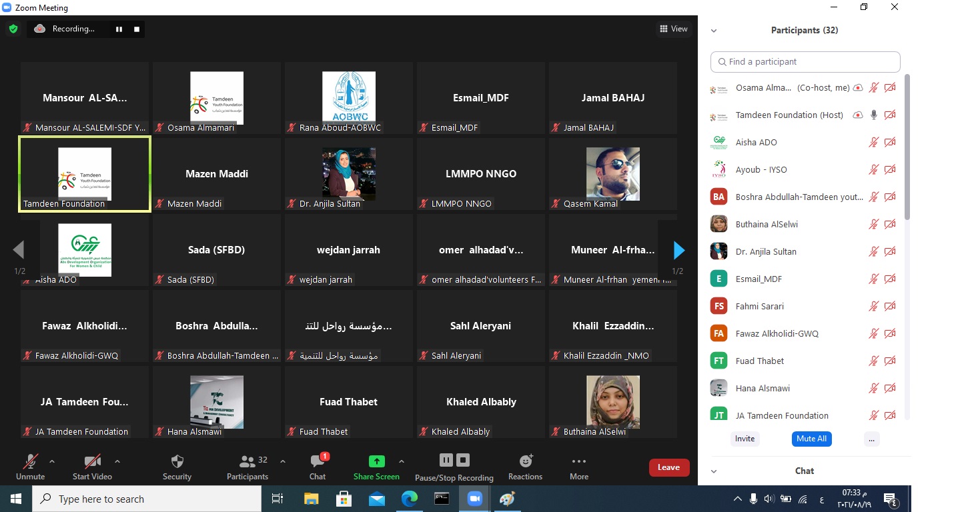Open the Windows notification center
The height and width of the screenshot is (512, 980).
[889, 499]
